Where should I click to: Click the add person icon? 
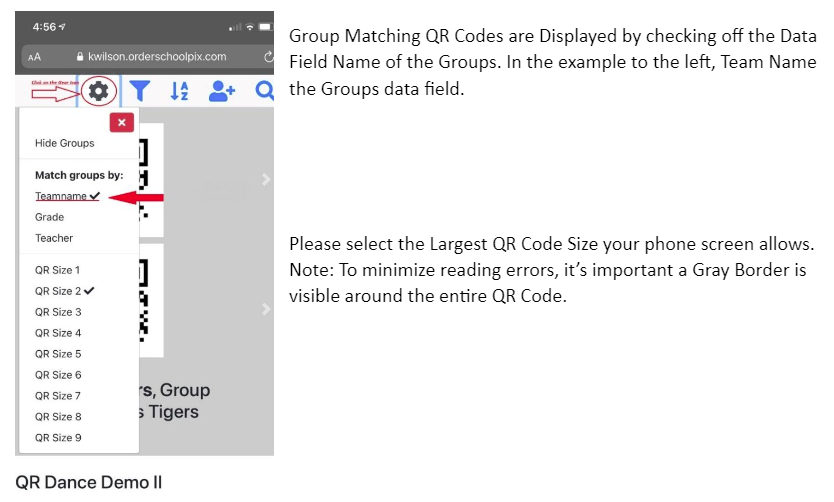pyautogui.click(x=222, y=91)
